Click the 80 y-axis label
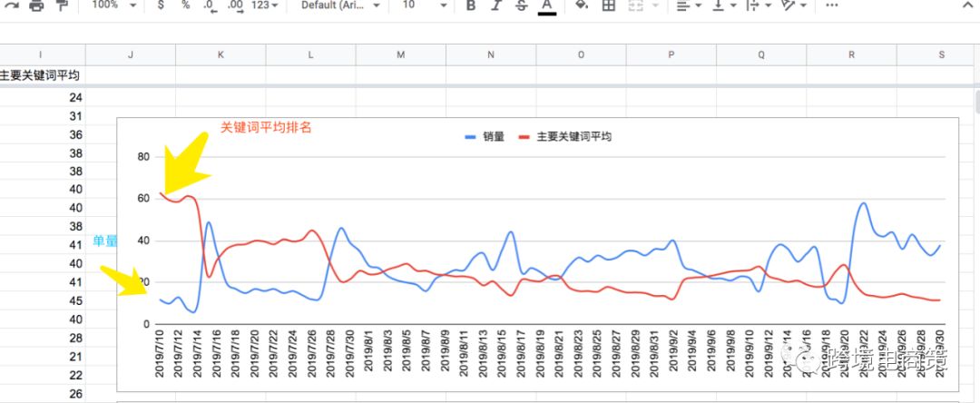The width and height of the screenshot is (980, 403). coord(143,157)
